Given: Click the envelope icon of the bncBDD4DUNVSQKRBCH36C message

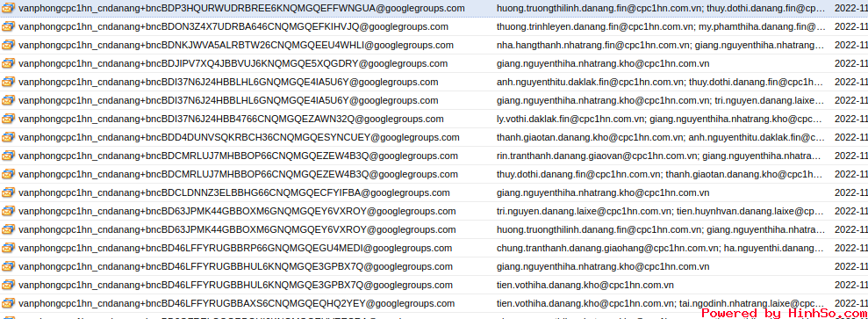Looking at the screenshot, I should [8, 137].
